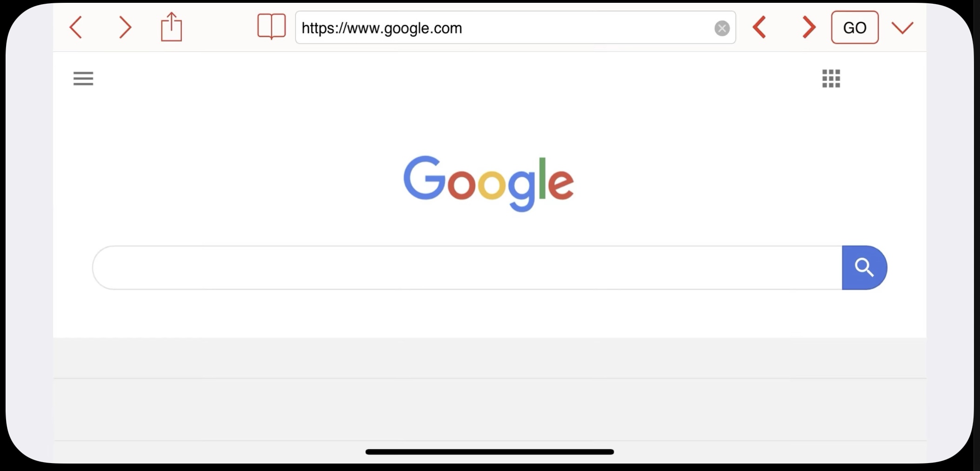Screen dimensions: 980x471
Task: Clear the URL with the gray X
Action: pos(722,28)
